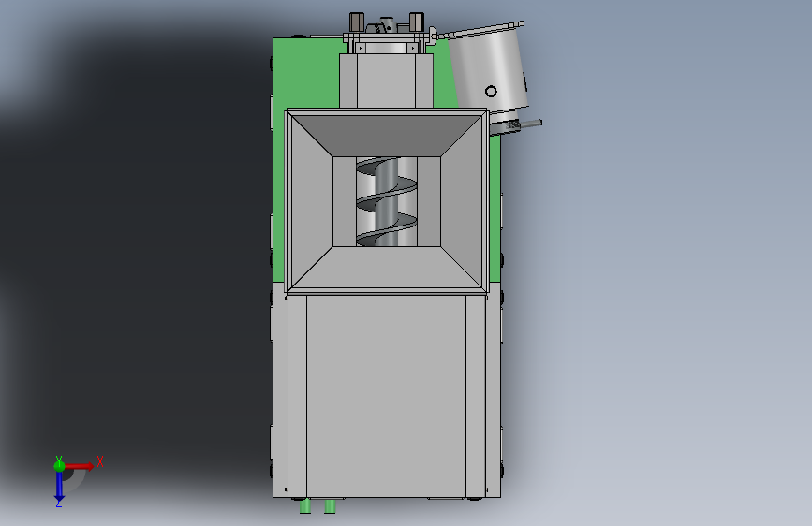Select the spiral auger screw inside the hopper
Image resolution: width=812 pixels, height=526 pixels.
pos(386,201)
